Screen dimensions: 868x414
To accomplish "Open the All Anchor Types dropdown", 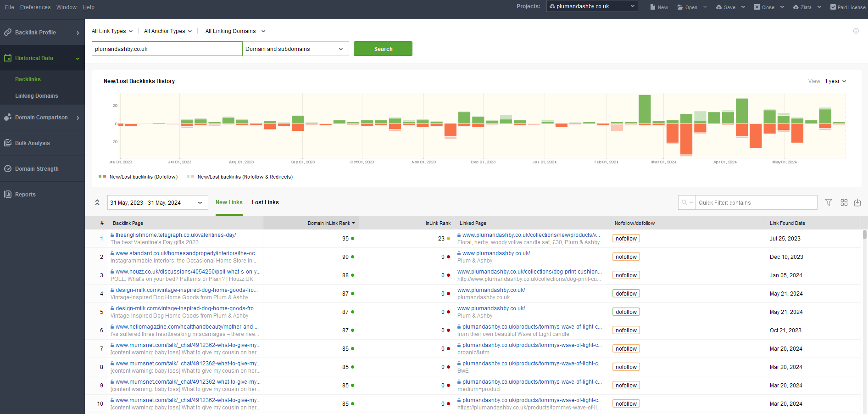I will point(167,31).
